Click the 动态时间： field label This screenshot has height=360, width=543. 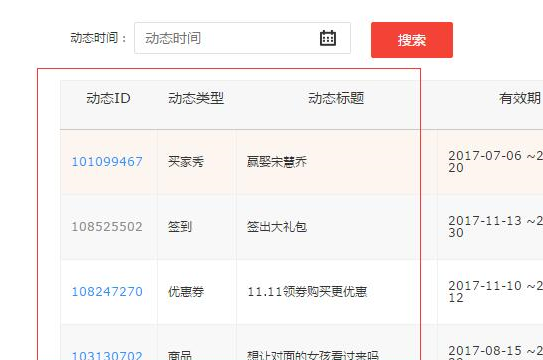pyautogui.click(x=99, y=38)
